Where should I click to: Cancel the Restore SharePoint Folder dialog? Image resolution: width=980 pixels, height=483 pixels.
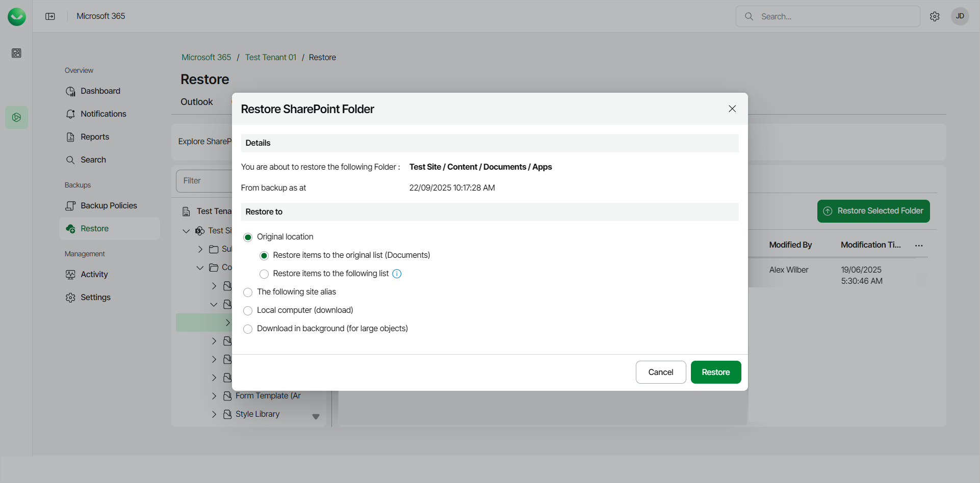pyautogui.click(x=660, y=372)
